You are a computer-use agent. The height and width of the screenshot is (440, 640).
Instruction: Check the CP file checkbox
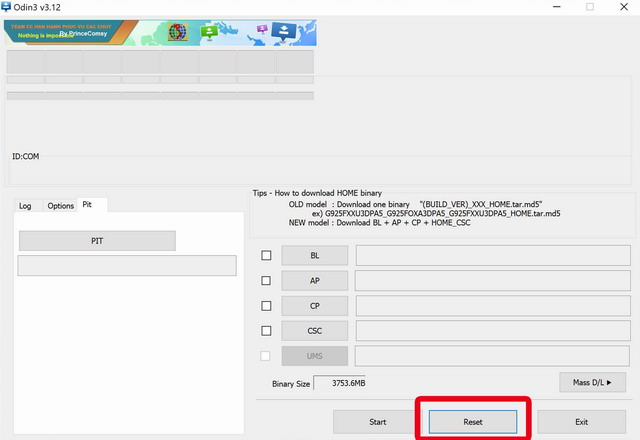click(266, 306)
